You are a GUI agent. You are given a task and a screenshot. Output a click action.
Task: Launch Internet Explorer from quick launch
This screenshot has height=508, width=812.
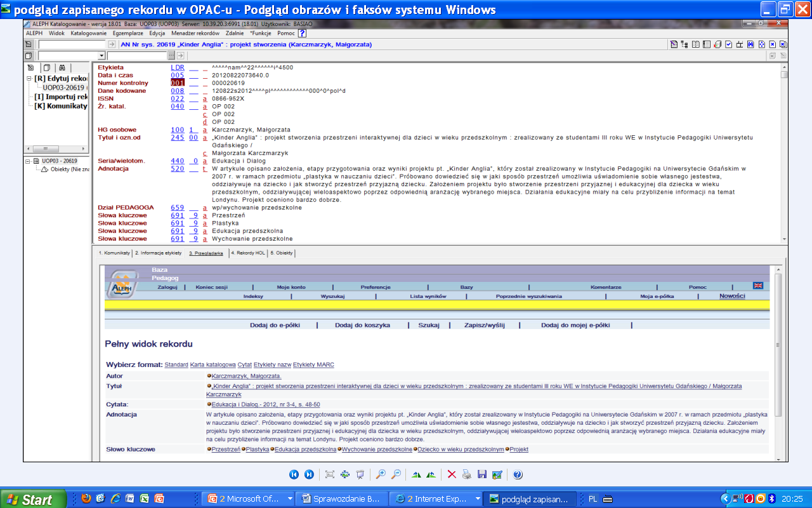115,498
